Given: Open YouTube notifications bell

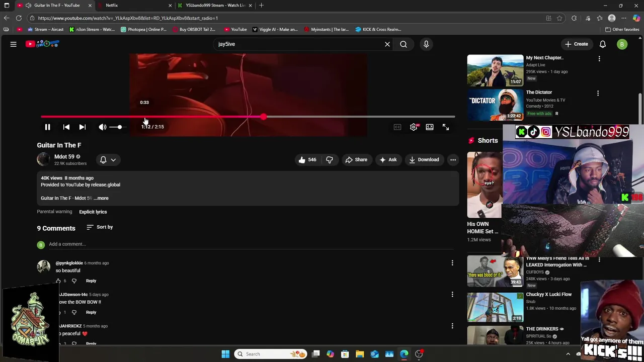Looking at the screenshot, I should point(603,44).
